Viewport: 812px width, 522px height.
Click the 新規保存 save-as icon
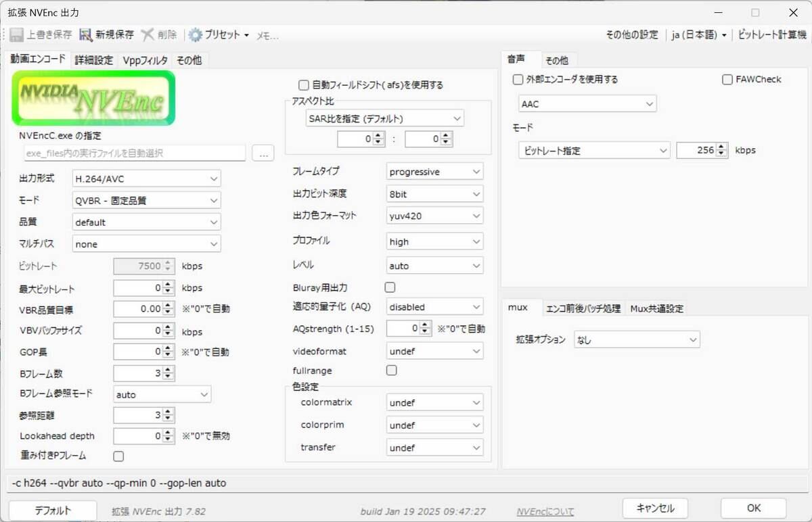click(x=86, y=34)
